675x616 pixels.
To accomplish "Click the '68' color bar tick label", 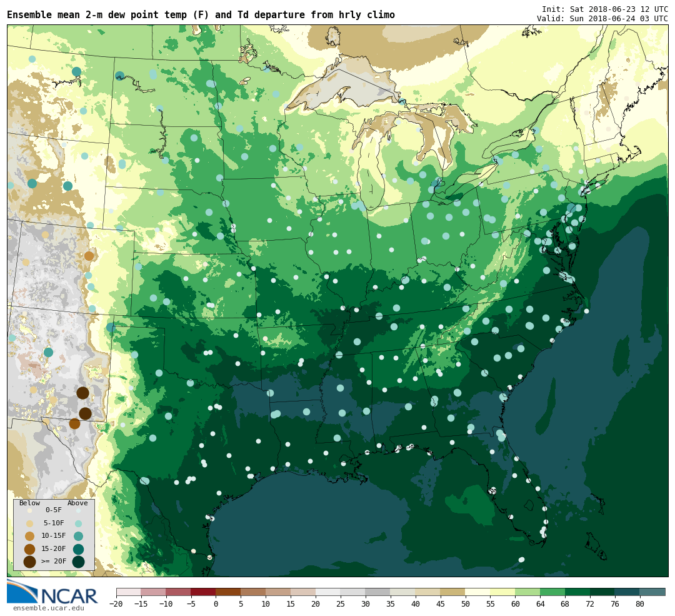I will (565, 604).
